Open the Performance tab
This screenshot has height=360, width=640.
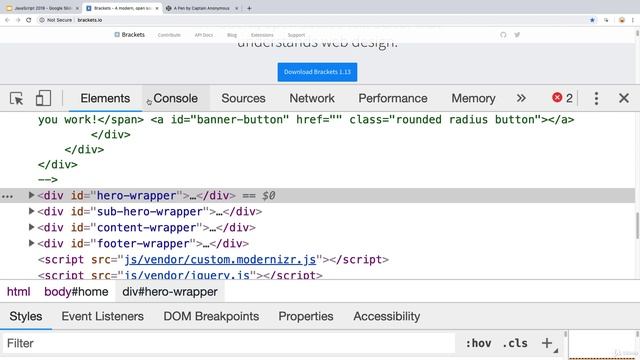point(393,98)
